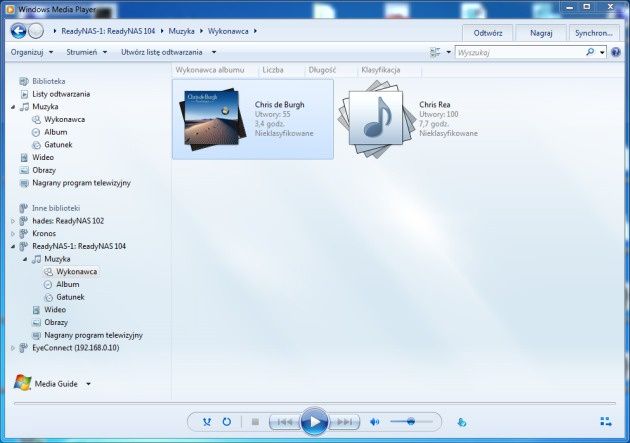Expand the Kronos library node
The height and width of the screenshot is (443, 630).
click(13, 233)
